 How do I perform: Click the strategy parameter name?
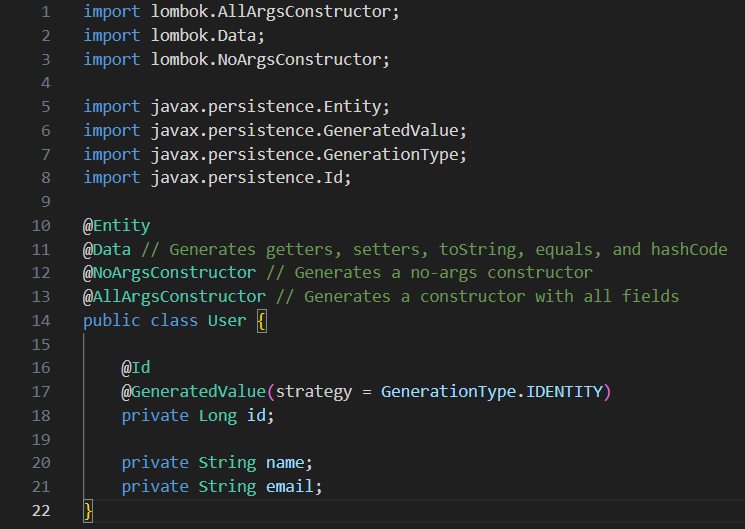(x=313, y=391)
